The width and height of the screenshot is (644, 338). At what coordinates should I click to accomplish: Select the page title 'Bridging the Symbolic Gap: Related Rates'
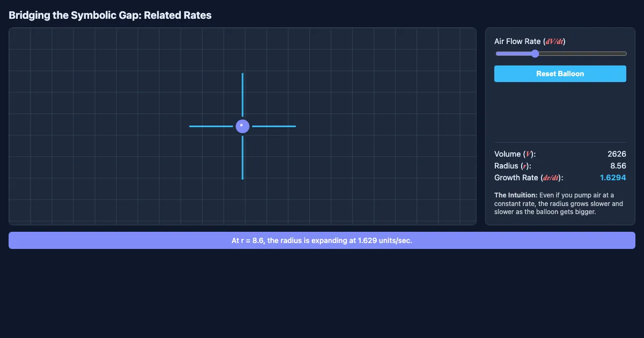(x=110, y=15)
